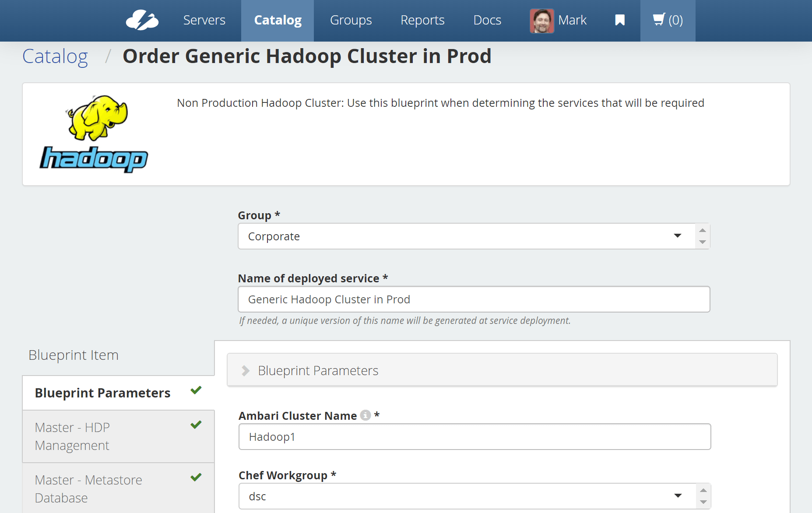Click the Name of deployed service field
The height and width of the screenshot is (513, 812).
pyautogui.click(x=474, y=299)
